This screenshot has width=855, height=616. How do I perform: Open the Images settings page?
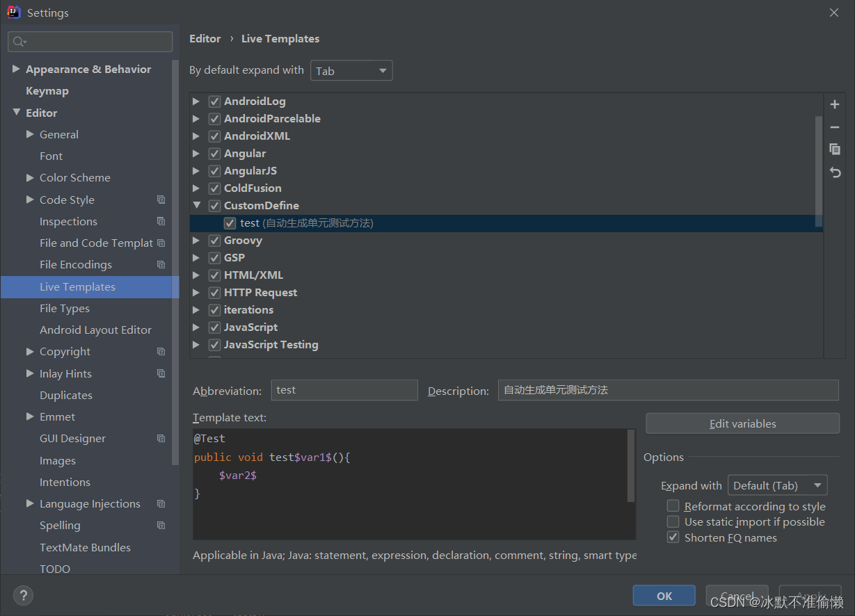58,460
